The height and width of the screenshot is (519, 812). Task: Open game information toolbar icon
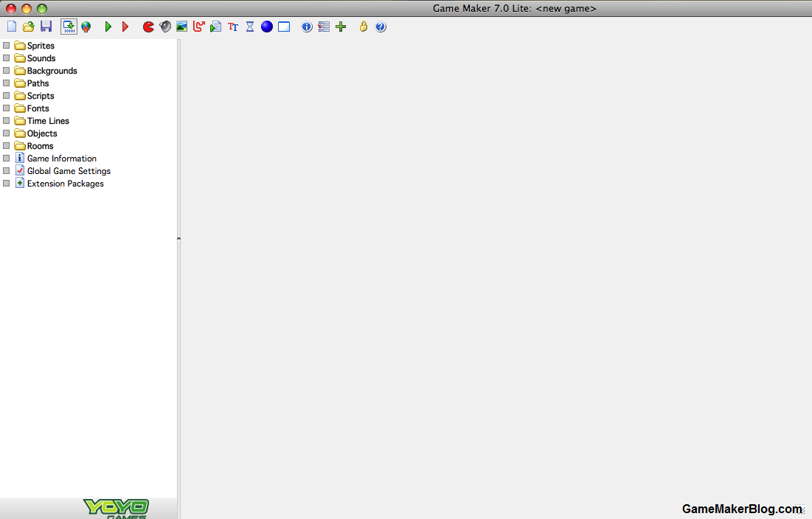coord(307,27)
